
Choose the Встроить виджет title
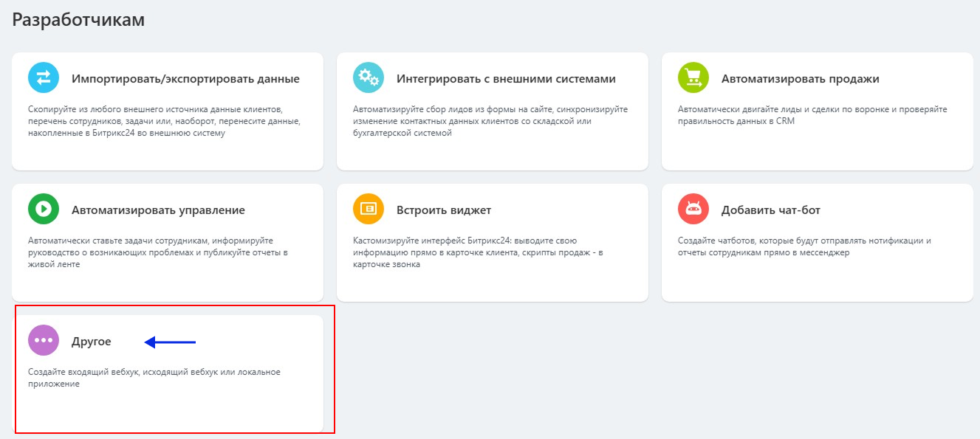444,210
